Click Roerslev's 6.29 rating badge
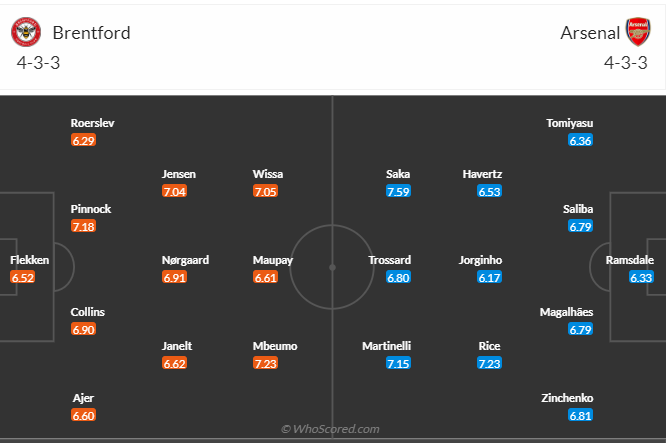The height and width of the screenshot is (443, 666). pos(83,140)
